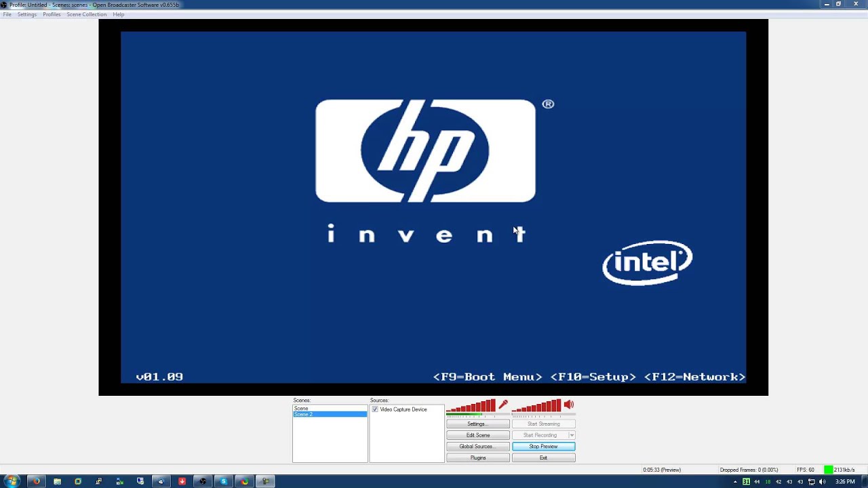Open the Settings menu

(x=27, y=14)
